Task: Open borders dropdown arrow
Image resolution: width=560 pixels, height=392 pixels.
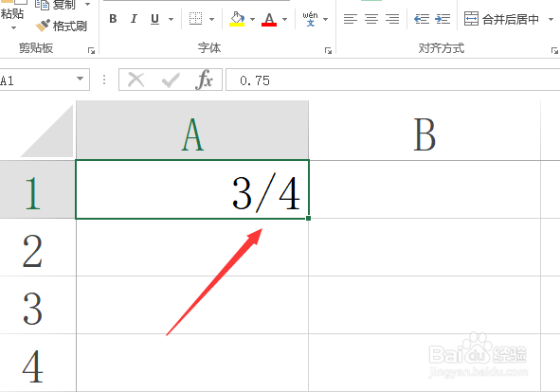Action: pyautogui.click(x=212, y=19)
